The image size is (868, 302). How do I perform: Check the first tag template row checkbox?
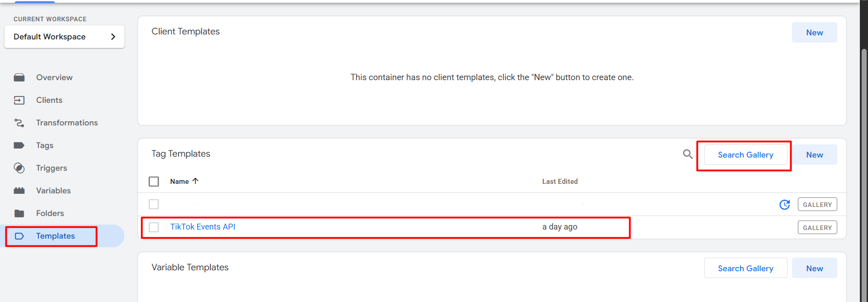pyautogui.click(x=154, y=204)
